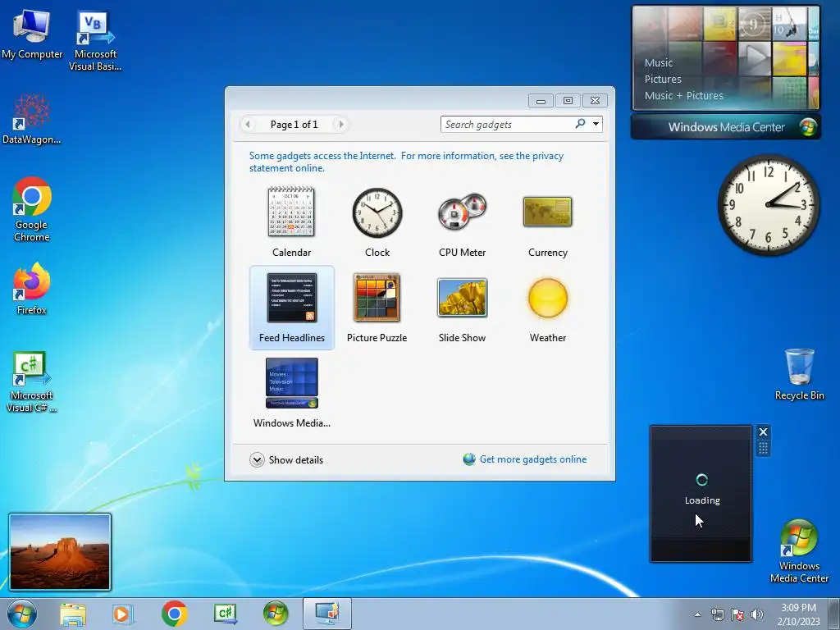The image size is (840, 630).
Task: Open Microsoft Visual C# desktop shortcut
Action: click(32, 382)
